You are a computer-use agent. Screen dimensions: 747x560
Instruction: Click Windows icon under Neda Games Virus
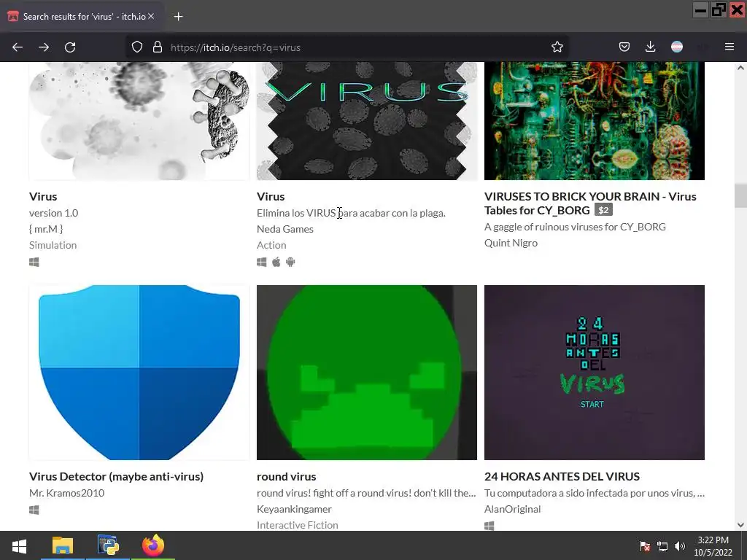point(262,262)
